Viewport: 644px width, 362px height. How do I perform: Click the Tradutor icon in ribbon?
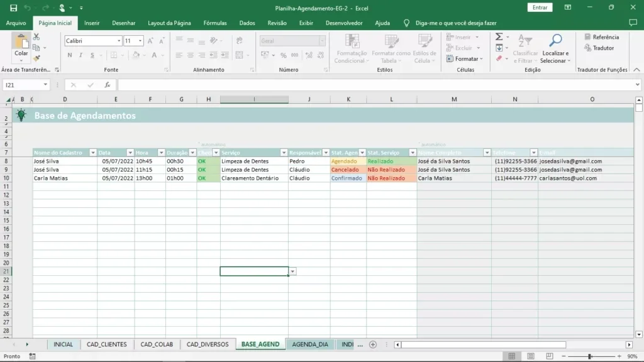(x=588, y=48)
